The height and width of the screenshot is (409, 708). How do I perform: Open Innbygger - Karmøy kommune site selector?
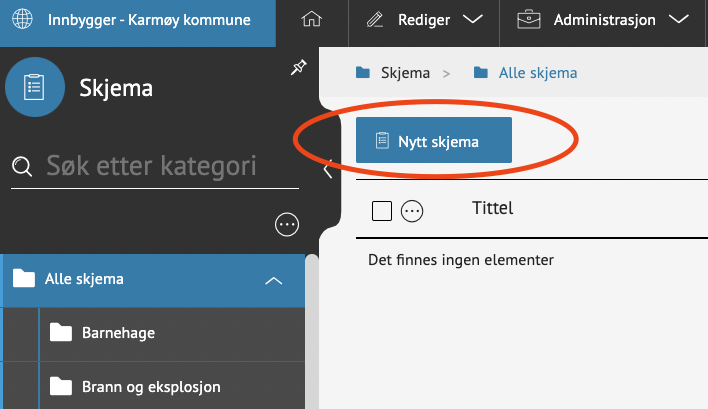pyautogui.click(x=138, y=23)
